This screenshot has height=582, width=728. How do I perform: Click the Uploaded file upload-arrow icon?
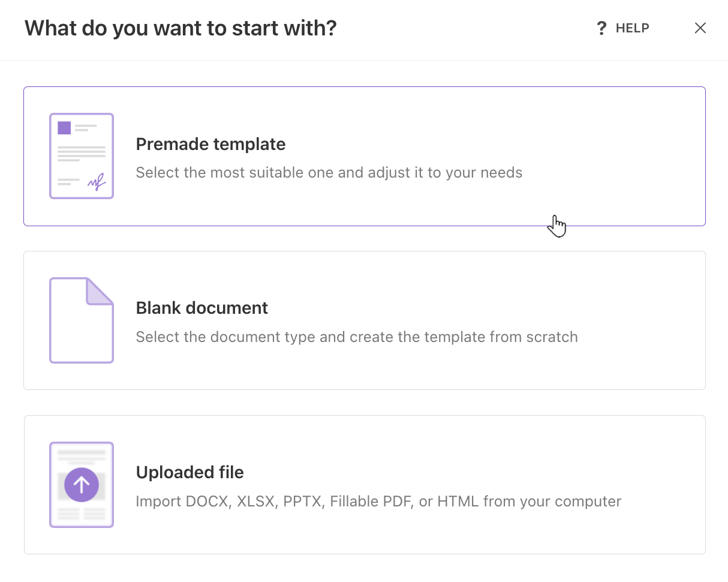coord(81,484)
